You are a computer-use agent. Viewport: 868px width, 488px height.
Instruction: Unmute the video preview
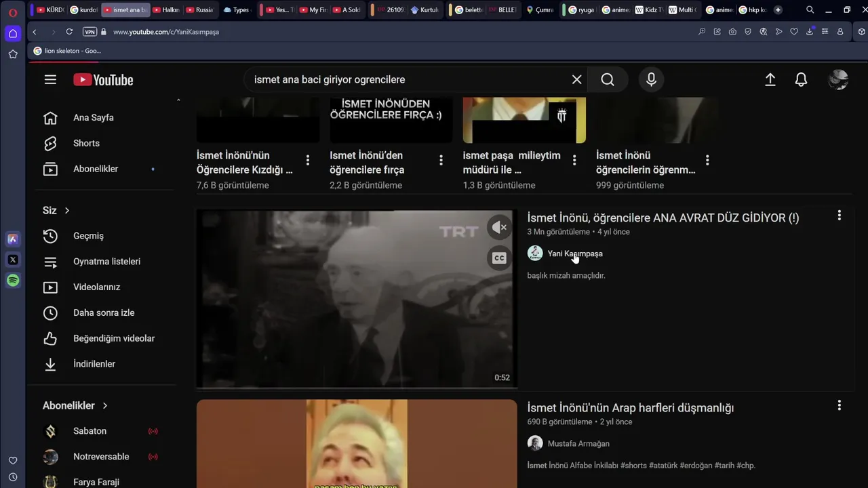(500, 228)
